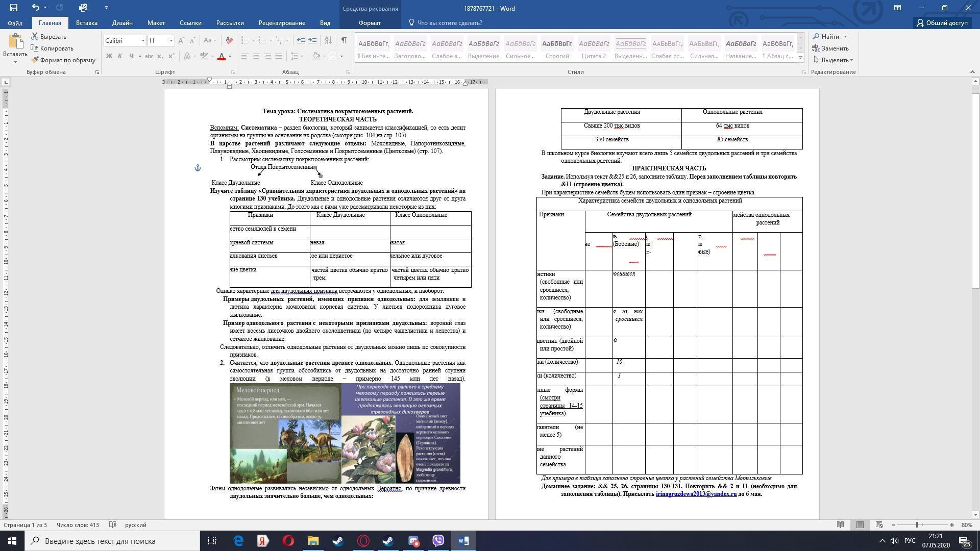Image resolution: width=980 pixels, height=551 pixels.
Task: Click the Save icon in quick access toolbar
Action: click(14, 8)
